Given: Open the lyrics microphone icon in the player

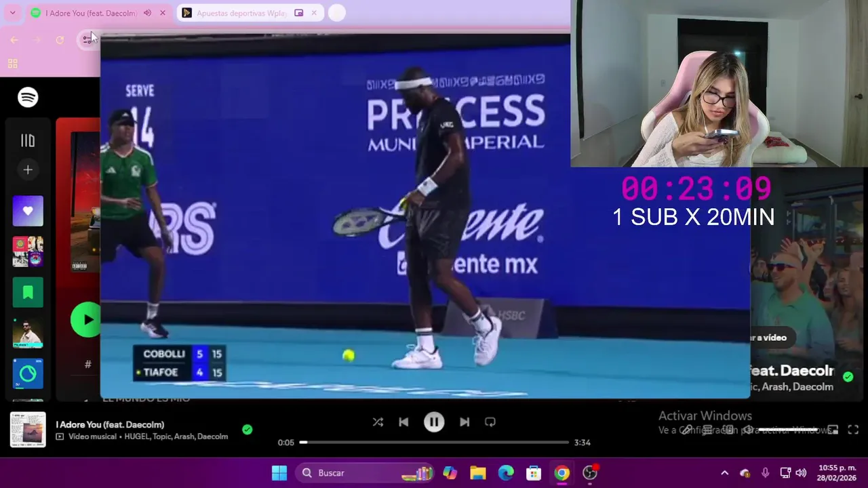Looking at the screenshot, I should pos(687,430).
